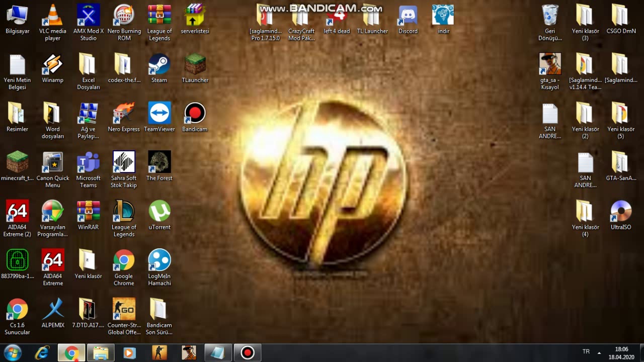The height and width of the screenshot is (362, 644).
Task: Launch Counter-Strike Global Offensive shortcut
Action: tap(124, 316)
